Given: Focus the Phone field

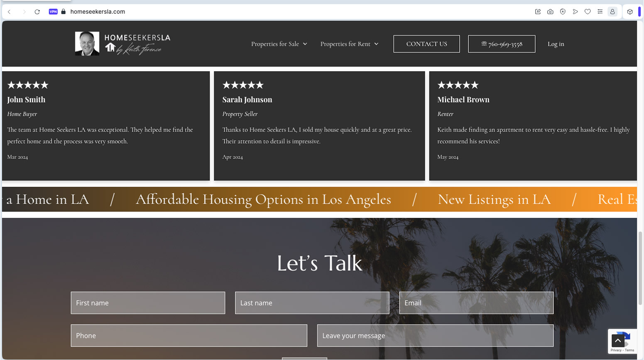Looking at the screenshot, I should tap(189, 336).
